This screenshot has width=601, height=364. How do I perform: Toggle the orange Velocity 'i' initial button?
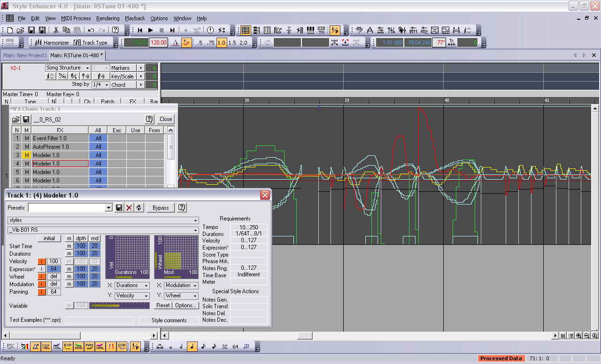[x=42, y=261]
